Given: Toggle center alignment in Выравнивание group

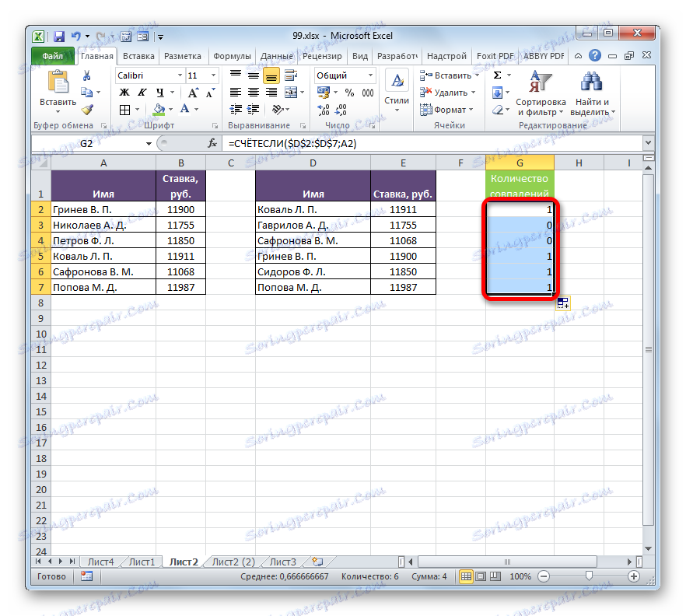Looking at the screenshot, I should coord(252,93).
